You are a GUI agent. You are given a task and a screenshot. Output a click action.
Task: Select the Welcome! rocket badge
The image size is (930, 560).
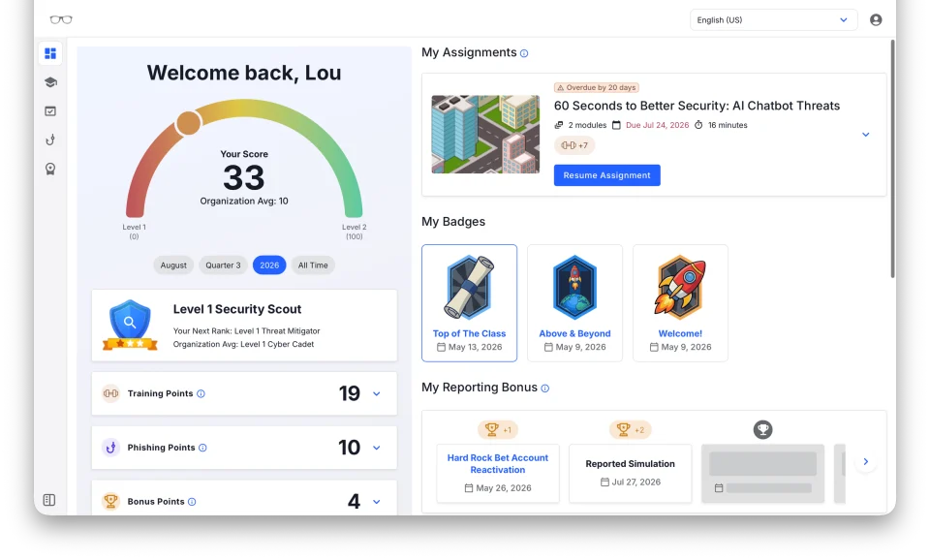(680, 303)
